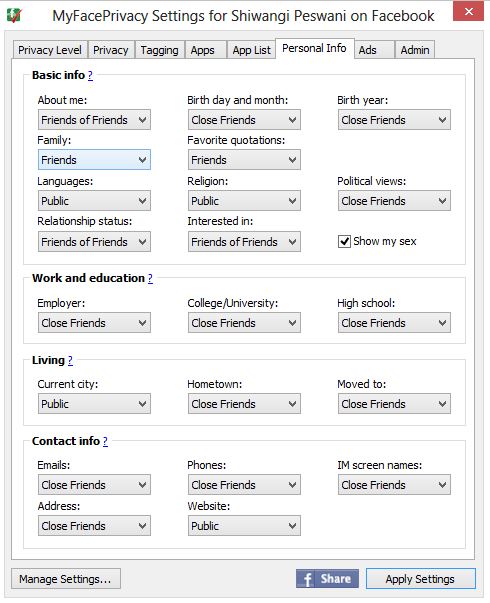Open the App List tab

(x=251, y=50)
